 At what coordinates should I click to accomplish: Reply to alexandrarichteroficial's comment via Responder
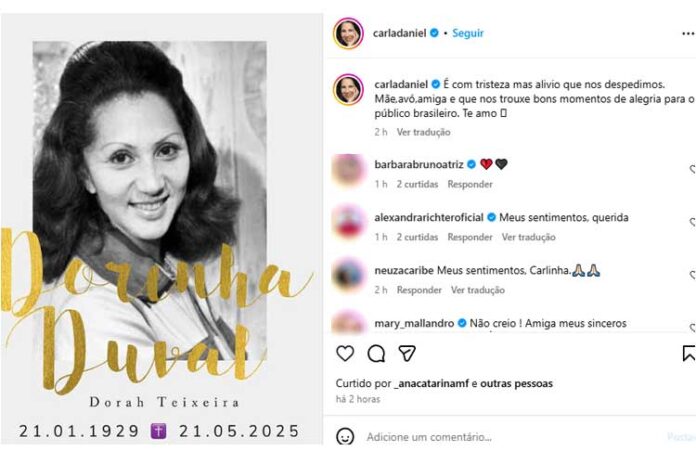pyautogui.click(x=470, y=237)
